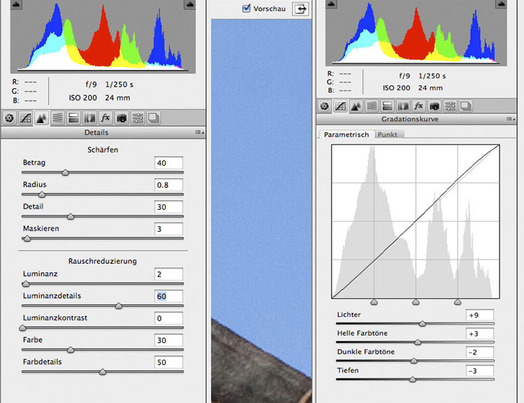The height and width of the screenshot is (403, 524).
Task: Click the Farbdetails value field showing 50
Action: pos(169,362)
